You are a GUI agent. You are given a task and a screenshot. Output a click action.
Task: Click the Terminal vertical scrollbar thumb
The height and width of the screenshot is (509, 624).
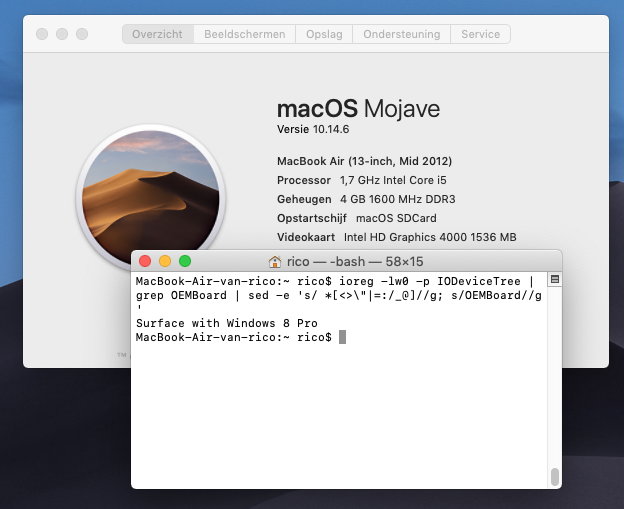(x=555, y=477)
